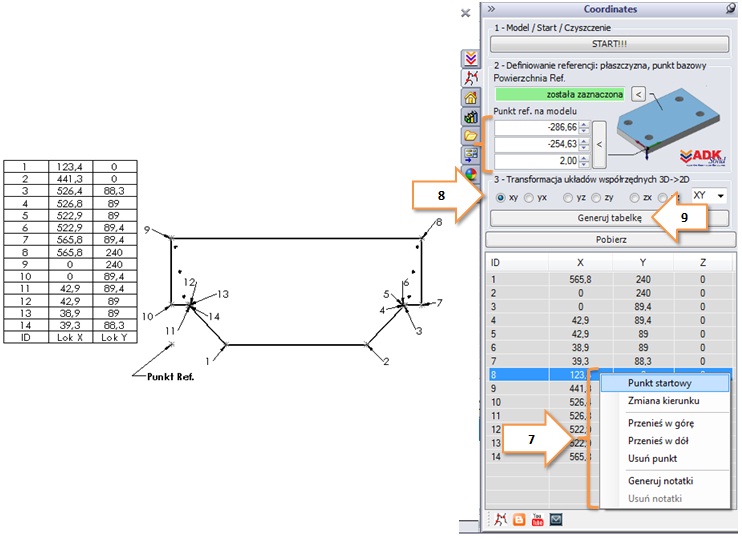742x540 pixels.
Task: Click the green 'została zaznaczona' field
Action: pos(560,94)
